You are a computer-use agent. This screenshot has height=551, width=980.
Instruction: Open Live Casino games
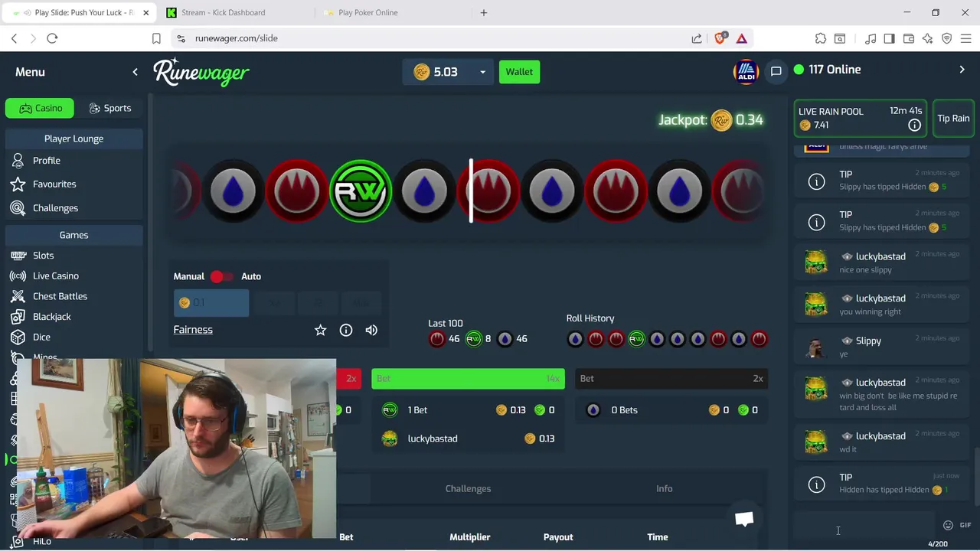pos(55,276)
